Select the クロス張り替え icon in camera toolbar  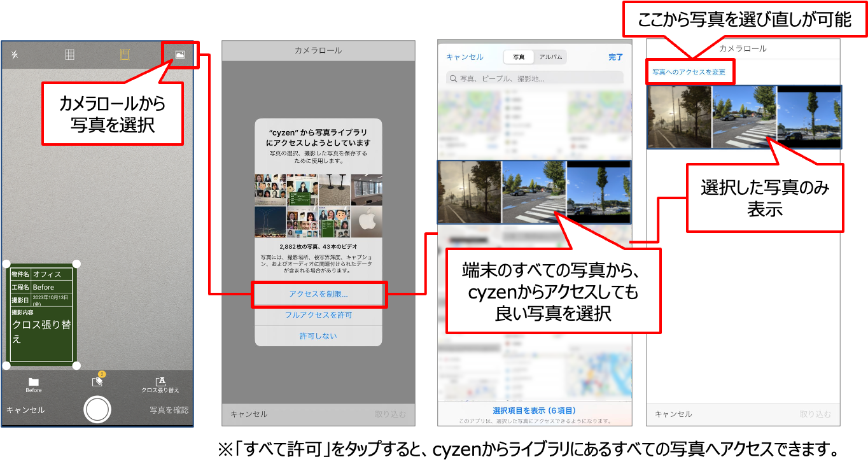[x=160, y=384]
